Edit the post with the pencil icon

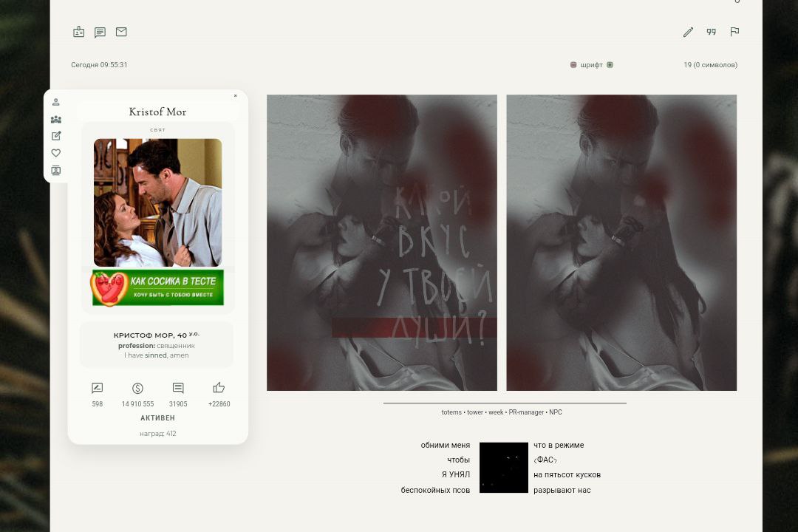[x=688, y=32]
